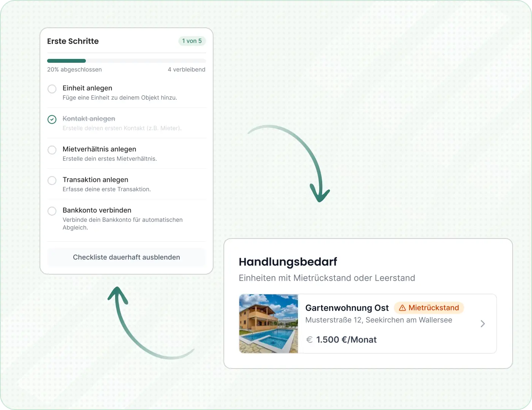This screenshot has height=410, width=532.
Task: Click the Gartenwohnung Ost property photo
Action: click(268, 324)
